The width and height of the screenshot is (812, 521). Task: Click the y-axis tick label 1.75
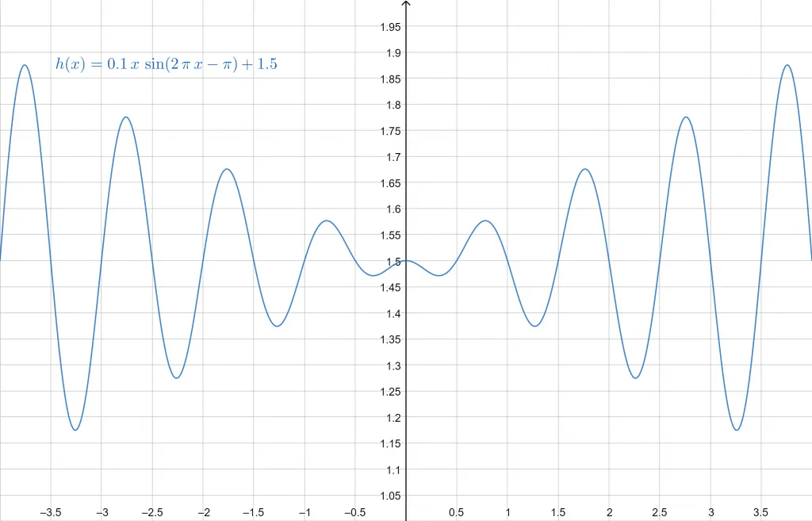coord(389,132)
